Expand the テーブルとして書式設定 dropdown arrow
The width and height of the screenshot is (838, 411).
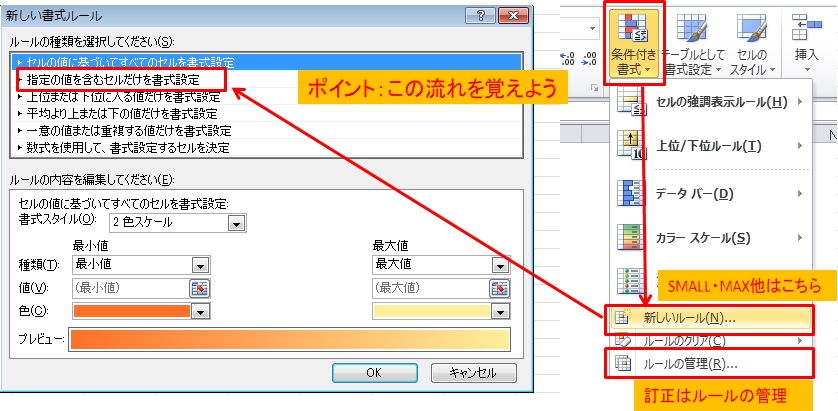718,70
